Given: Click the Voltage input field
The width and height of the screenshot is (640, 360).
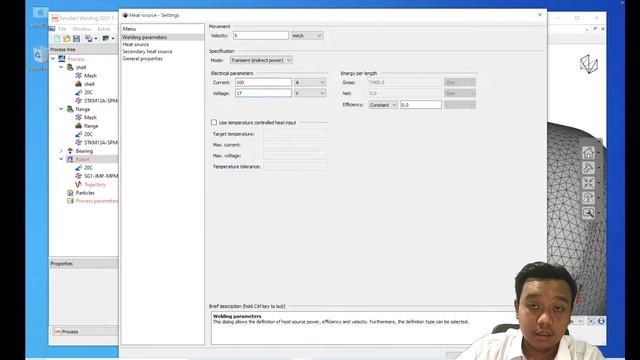Looking at the screenshot, I should point(263,93).
